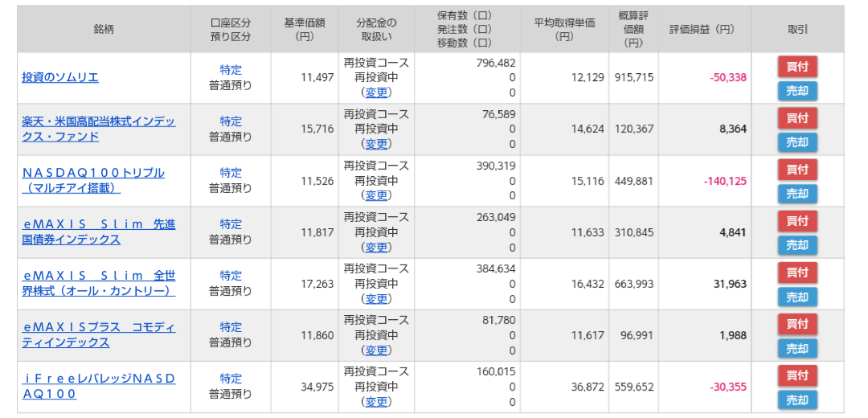Click 売却 button for 投資のソムリエ
This screenshot has height=418, width=868.
pyautogui.click(x=797, y=92)
